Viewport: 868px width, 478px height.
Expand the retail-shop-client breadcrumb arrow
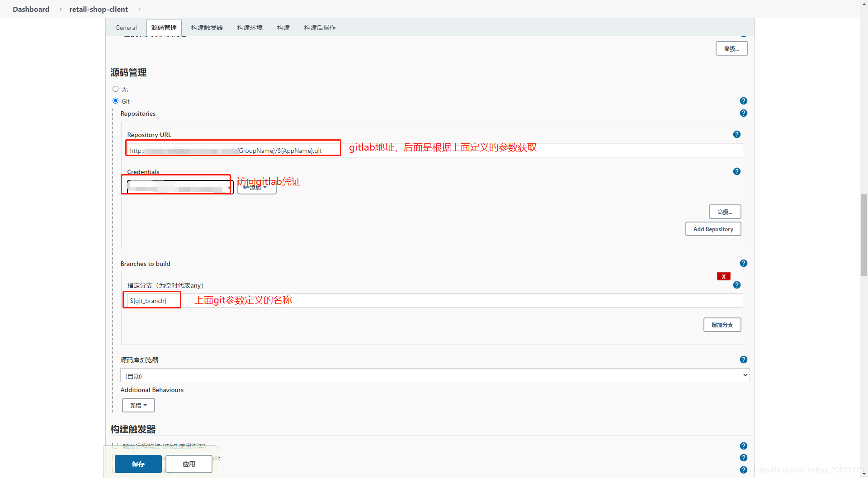pos(139,9)
